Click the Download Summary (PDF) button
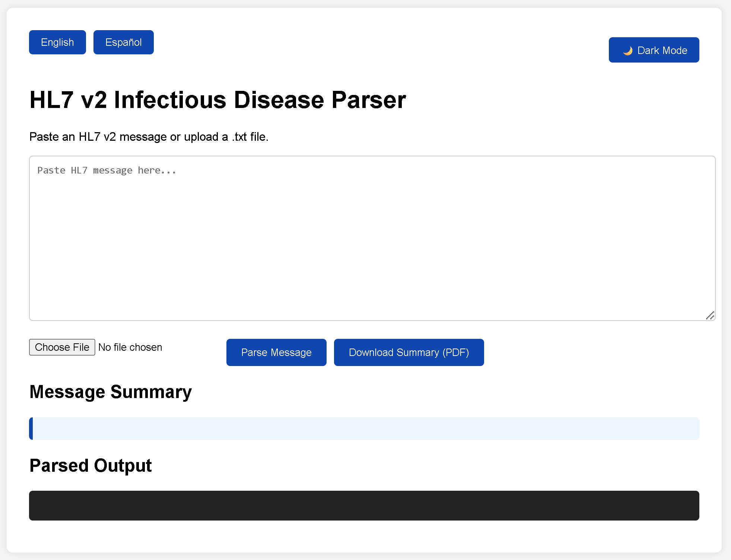This screenshot has width=731, height=560. [x=409, y=352]
